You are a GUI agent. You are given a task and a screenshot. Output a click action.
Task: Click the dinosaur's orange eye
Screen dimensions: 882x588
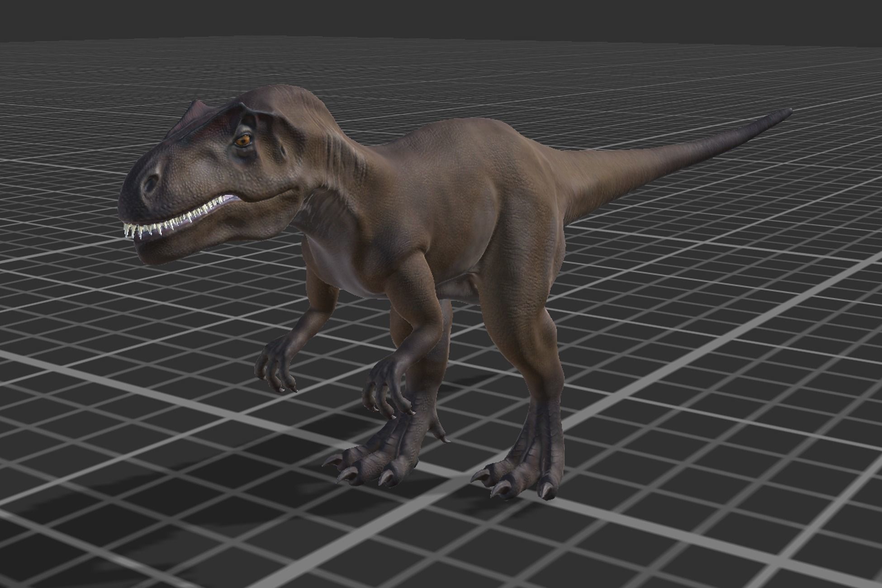point(243,141)
